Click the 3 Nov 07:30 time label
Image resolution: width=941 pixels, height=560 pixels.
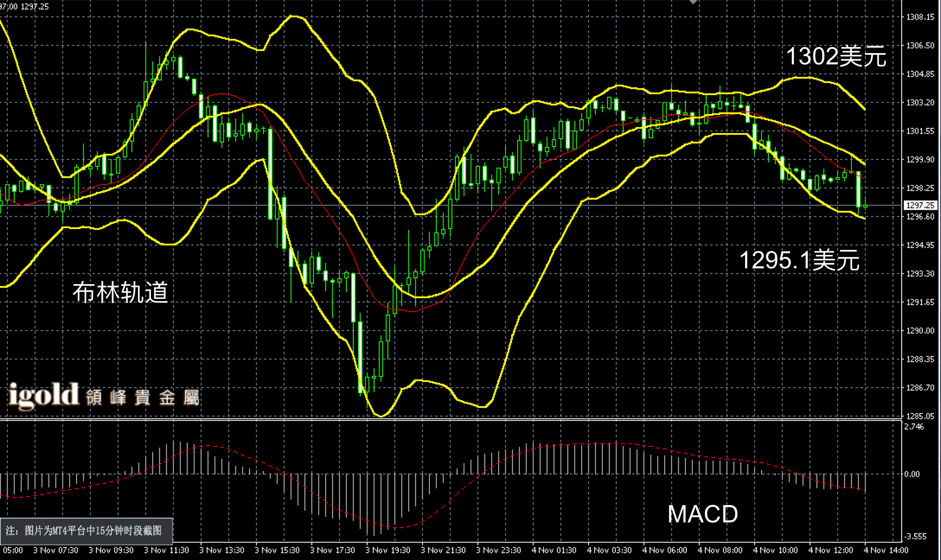55,550
